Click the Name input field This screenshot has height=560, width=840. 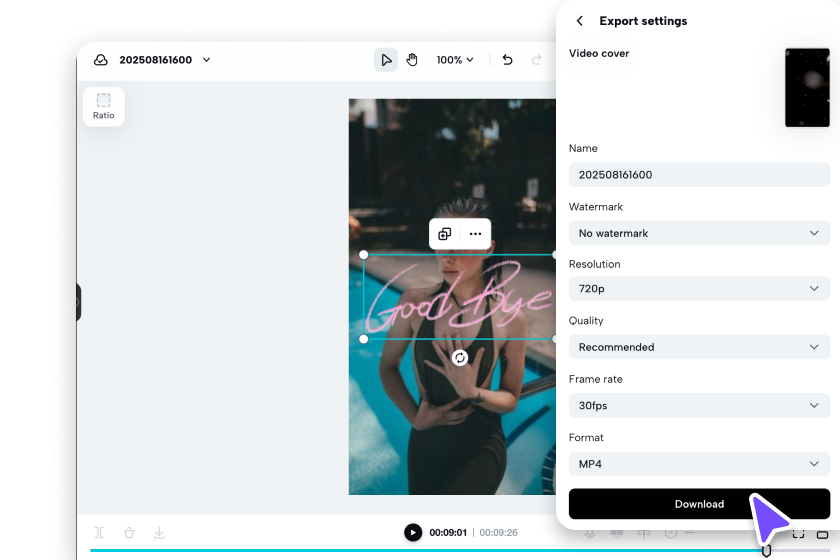(x=699, y=175)
